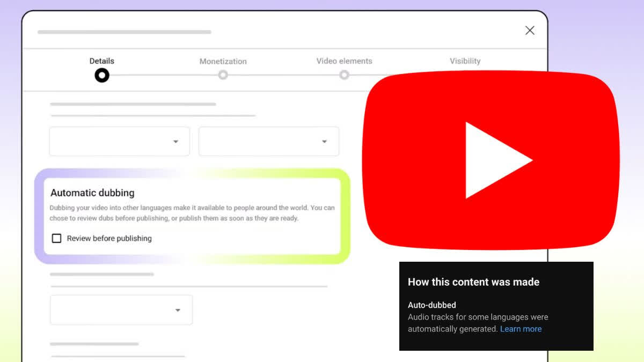Open the Learn more link
The width and height of the screenshot is (644, 362).
pyautogui.click(x=521, y=329)
